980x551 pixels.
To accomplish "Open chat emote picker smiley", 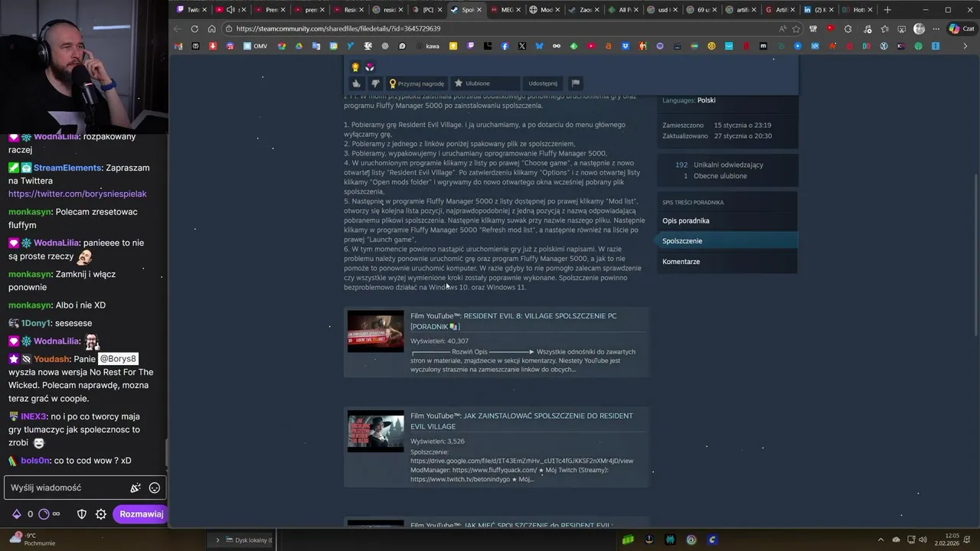I will click(x=155, y=487).
